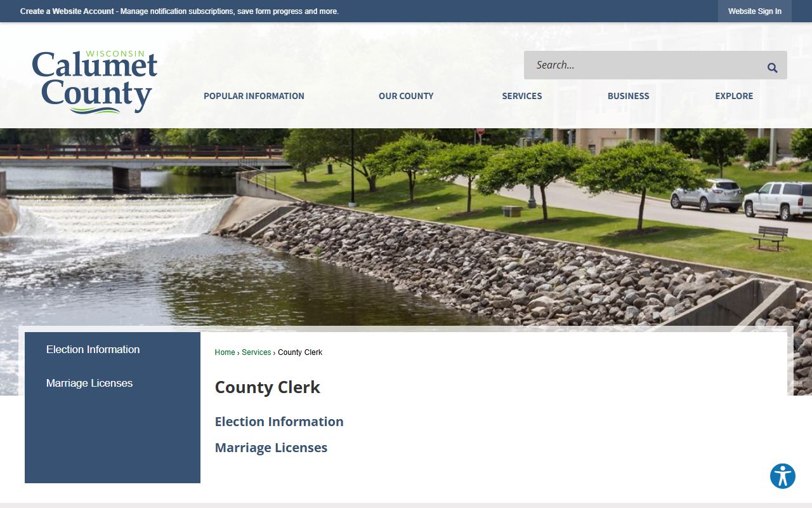Open the Marriage Licenses heading link
The height and width of the screenshot is (508, 812).
(x=271, y=448)
